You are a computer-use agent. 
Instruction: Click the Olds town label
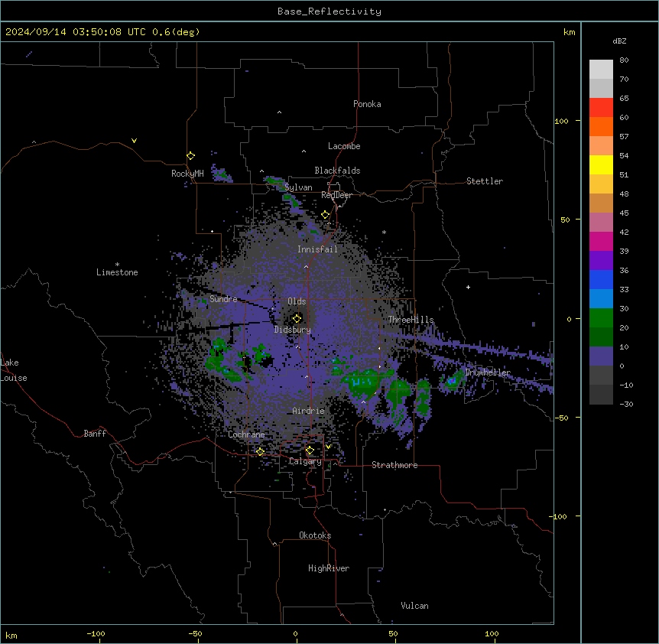click(x=297, y=301)
